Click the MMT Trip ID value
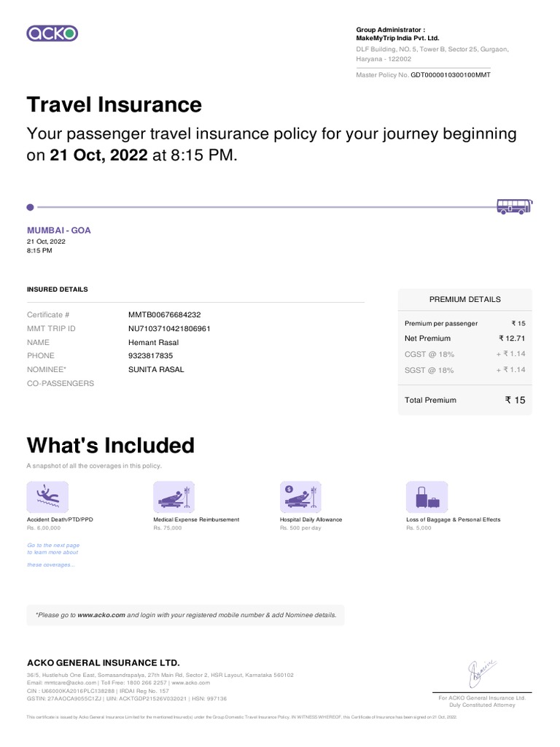The width and height of the screenshot is (560, 747). [x=169, y=328]
